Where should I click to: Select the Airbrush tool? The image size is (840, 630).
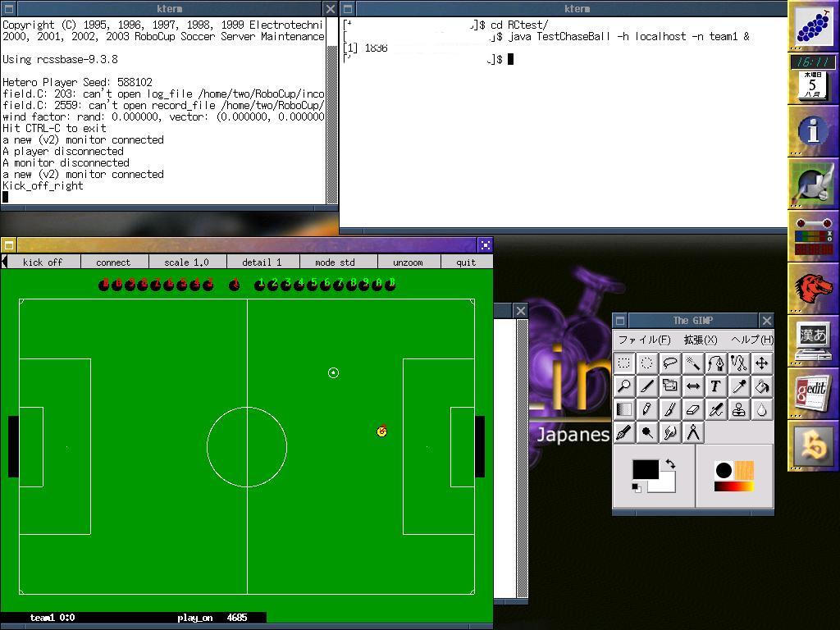click(x=715, y=410)
